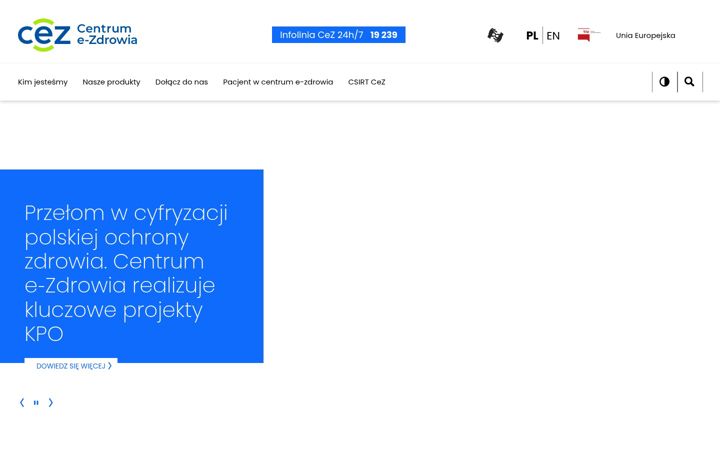Open the sign language interpreter hands icon
Viewport: 720px width, 450px height.
(x=495, y=35)
